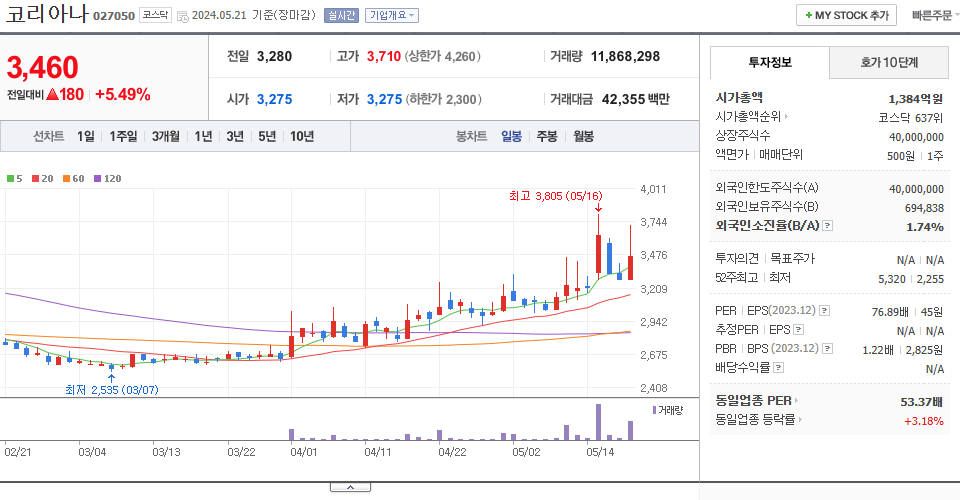Viewport: 960px width, 500px height.
Task: Click the red 20-day moving average swatch
Action: [x=36, y=179]
